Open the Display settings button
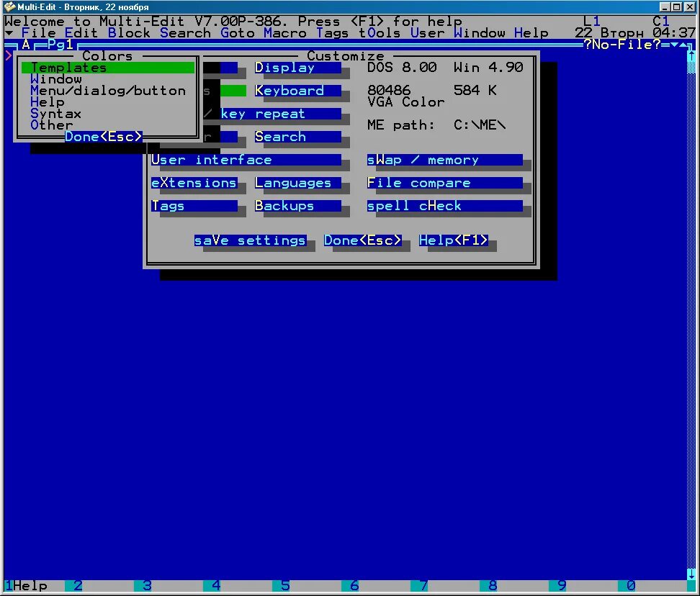 [297, 68]
